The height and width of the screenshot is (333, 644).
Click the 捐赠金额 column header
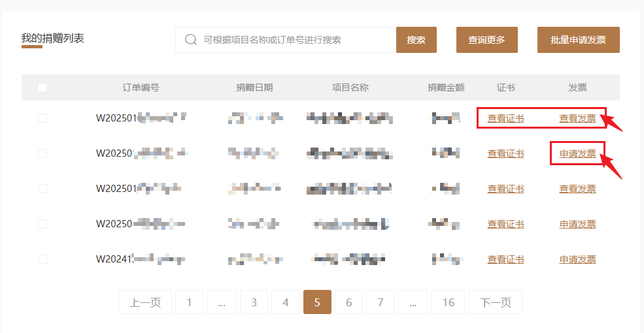(x=446, y=87)
